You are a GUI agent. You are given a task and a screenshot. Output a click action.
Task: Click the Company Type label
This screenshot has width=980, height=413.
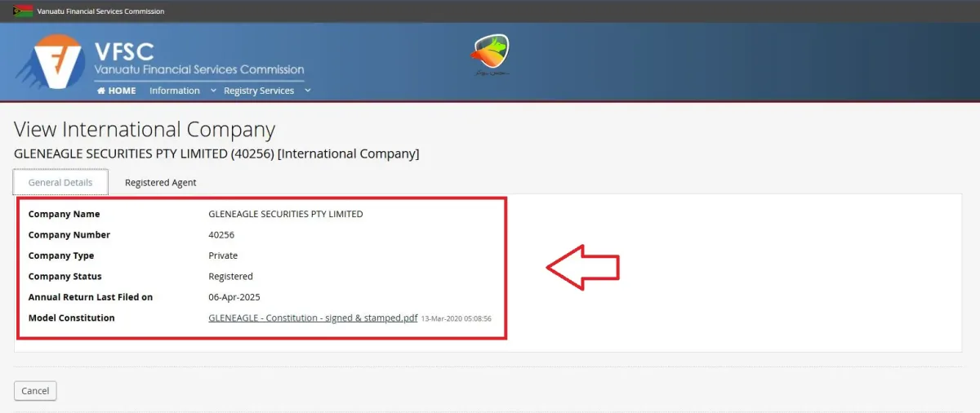(61, 255)
